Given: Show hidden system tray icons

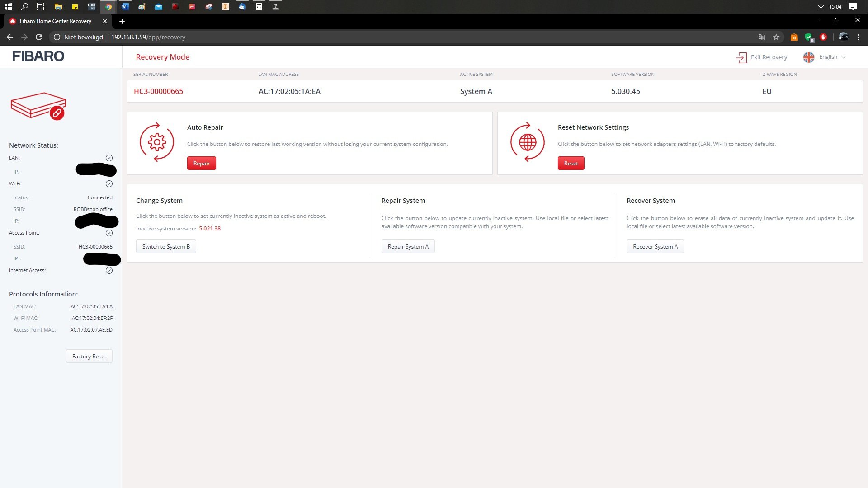Looking at the screenshot, I should [x=821, y=6].
